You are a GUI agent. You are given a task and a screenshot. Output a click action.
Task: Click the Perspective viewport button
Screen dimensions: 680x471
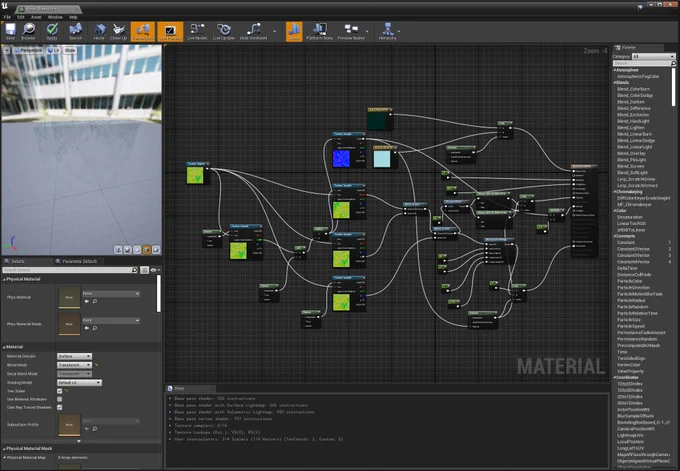pos(28,50)
